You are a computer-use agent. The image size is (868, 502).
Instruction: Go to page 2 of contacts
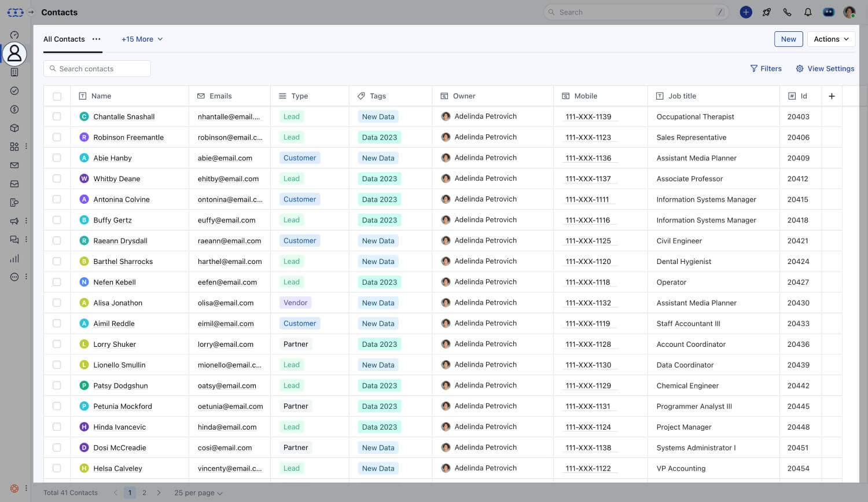click(x=144, y=493)
